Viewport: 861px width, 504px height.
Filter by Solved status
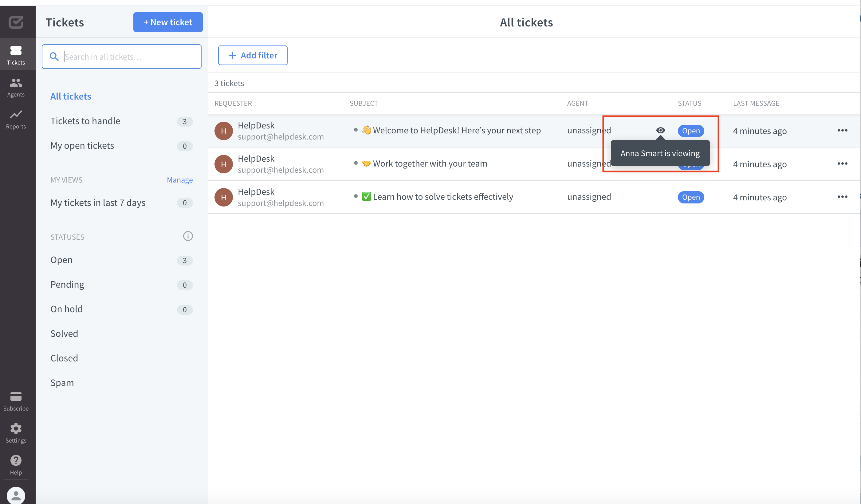coord(64,333)
